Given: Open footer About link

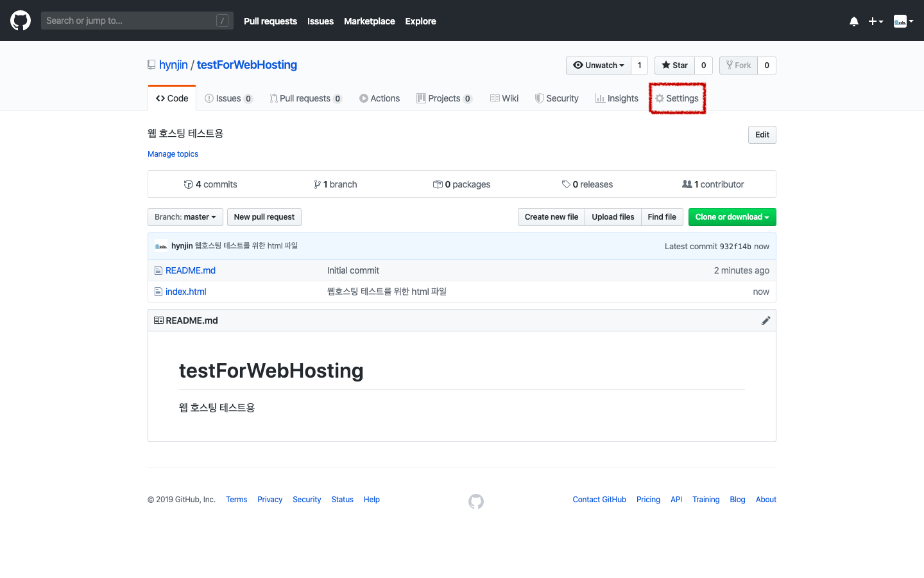Looking at the screenshot, I should click(x=766, y=500).
